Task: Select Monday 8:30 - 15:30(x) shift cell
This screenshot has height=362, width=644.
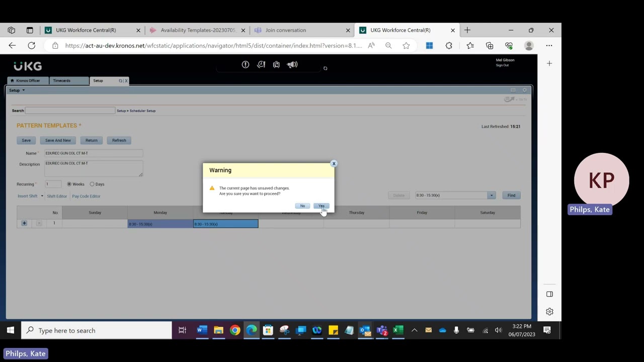Action: (160, 224)
